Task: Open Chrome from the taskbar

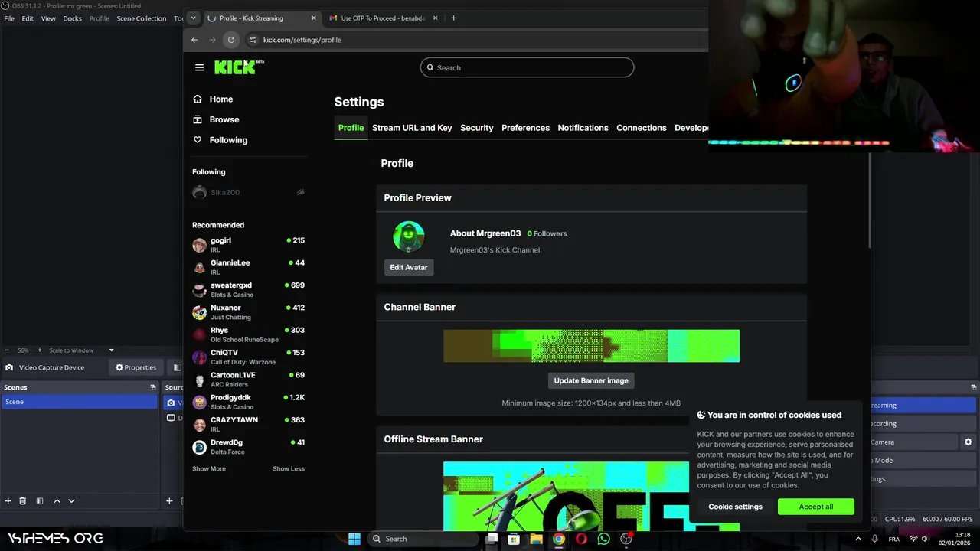Action: tap(559, 539)
